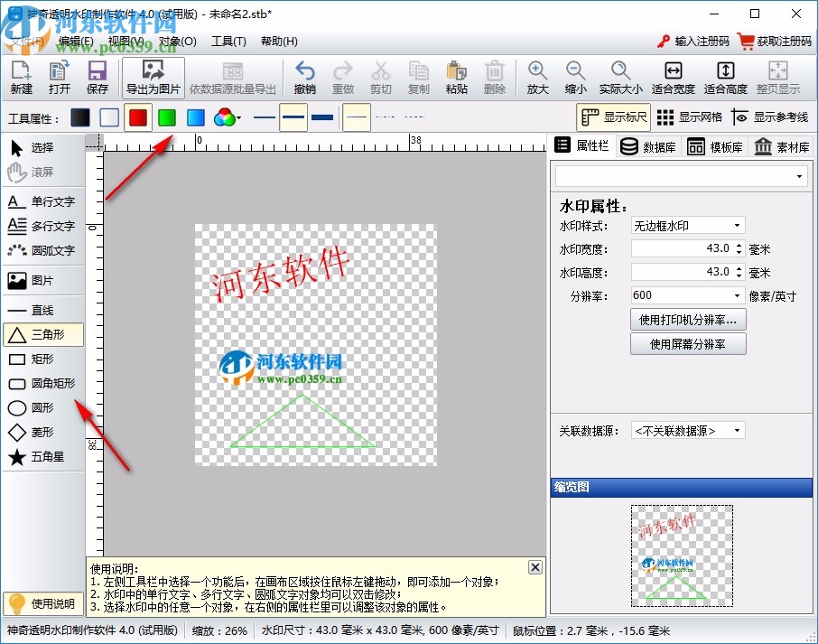
Task: Pick the white color swatch
Action: pyautogui.click(x=109, y=117)
